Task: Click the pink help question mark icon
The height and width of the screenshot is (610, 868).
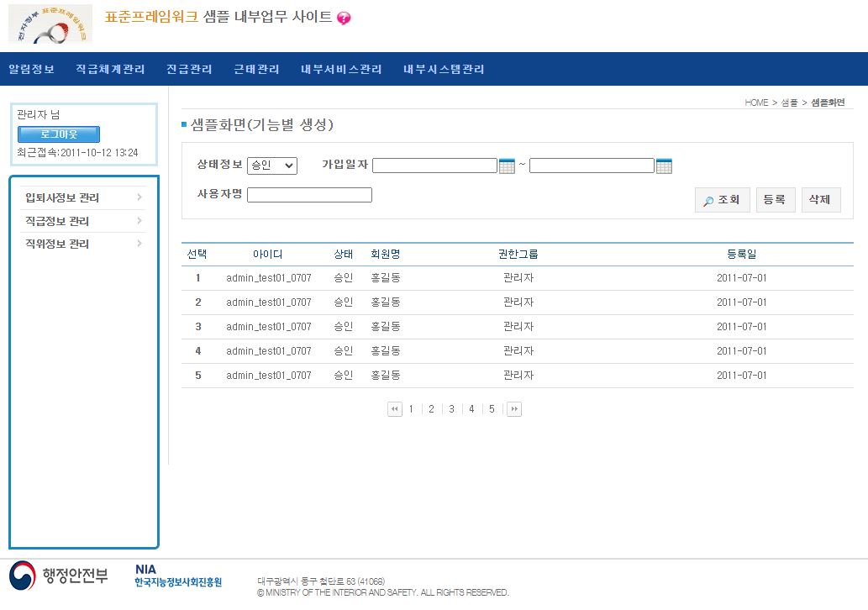Action: pyautogui.click(x=344, y=18)
